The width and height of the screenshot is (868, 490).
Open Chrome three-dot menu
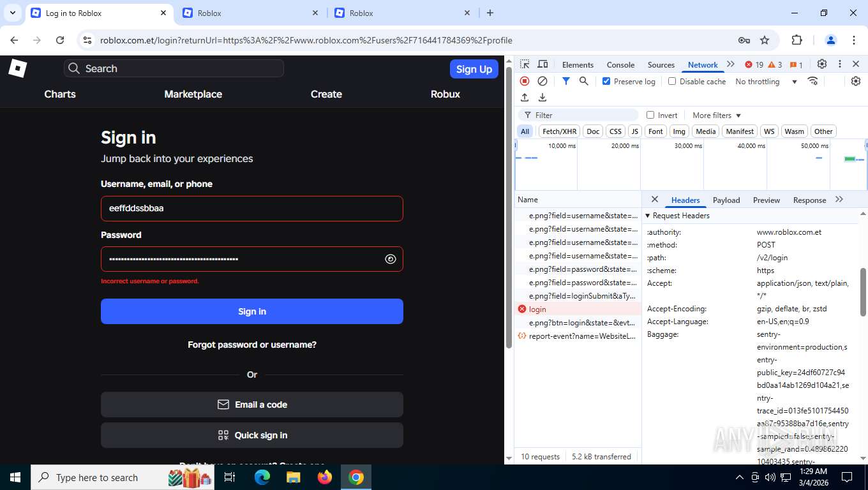coord(854,40)
